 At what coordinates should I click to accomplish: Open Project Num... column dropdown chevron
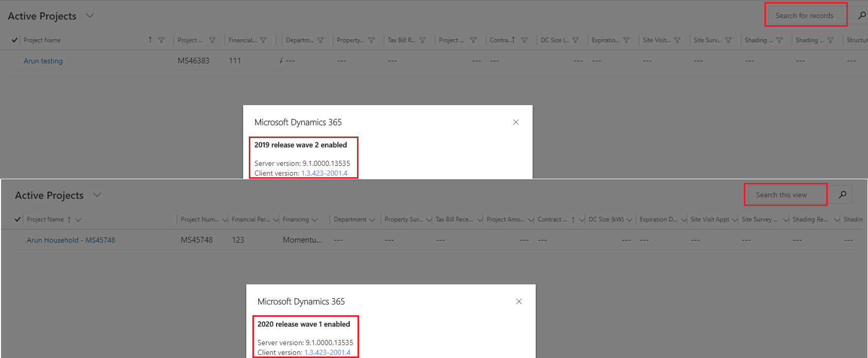225,220
